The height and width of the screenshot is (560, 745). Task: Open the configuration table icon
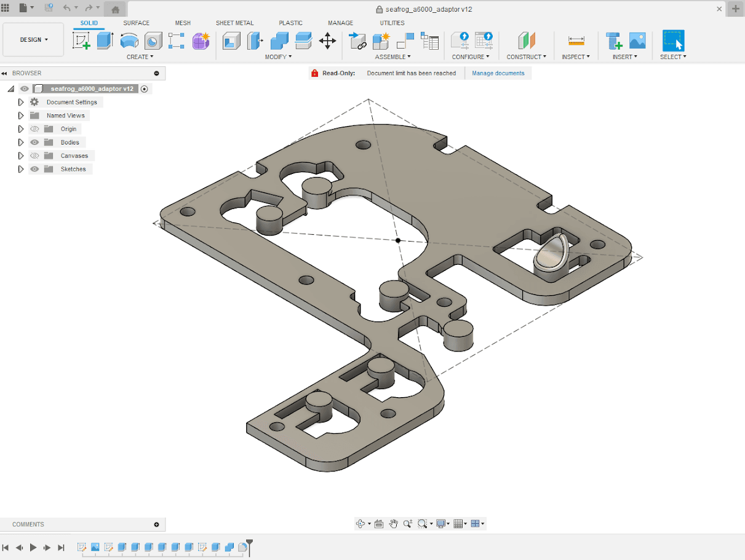click(x=484, y=41)
